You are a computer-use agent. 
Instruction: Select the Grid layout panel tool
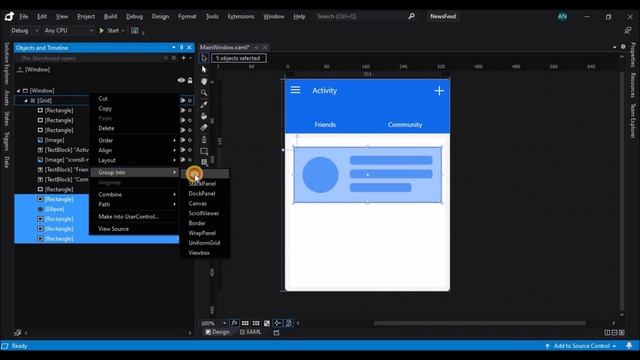point(204,163)
